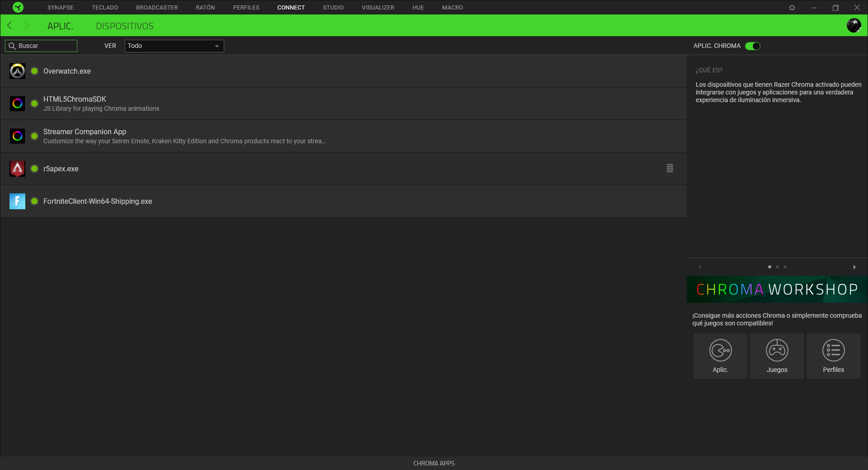Select FortniteClient-Win64-Shipping.exe row text
This screenshot has width=868, height=470.
98,202
